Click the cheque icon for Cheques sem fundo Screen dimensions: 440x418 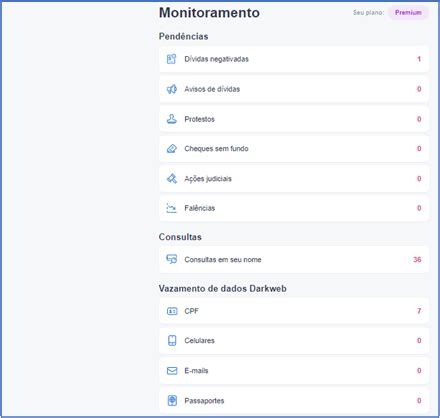[x=172, y=148]
